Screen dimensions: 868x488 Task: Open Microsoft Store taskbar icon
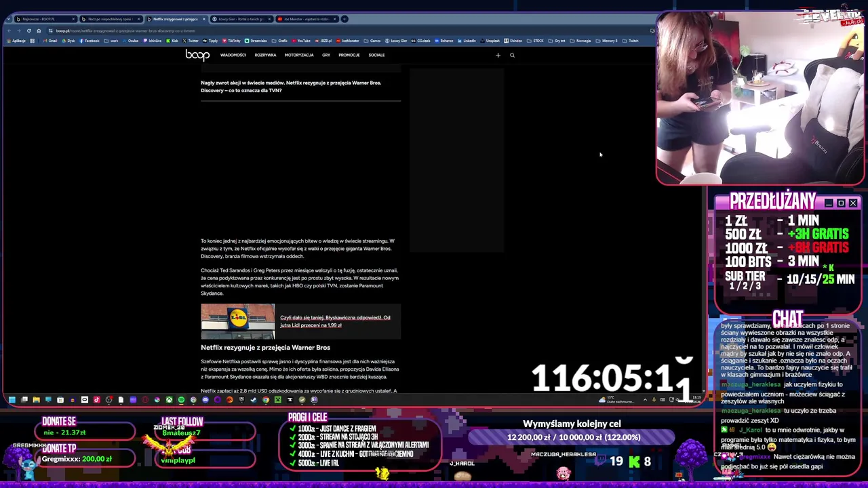pyautogui.click(x=60, y=400)
